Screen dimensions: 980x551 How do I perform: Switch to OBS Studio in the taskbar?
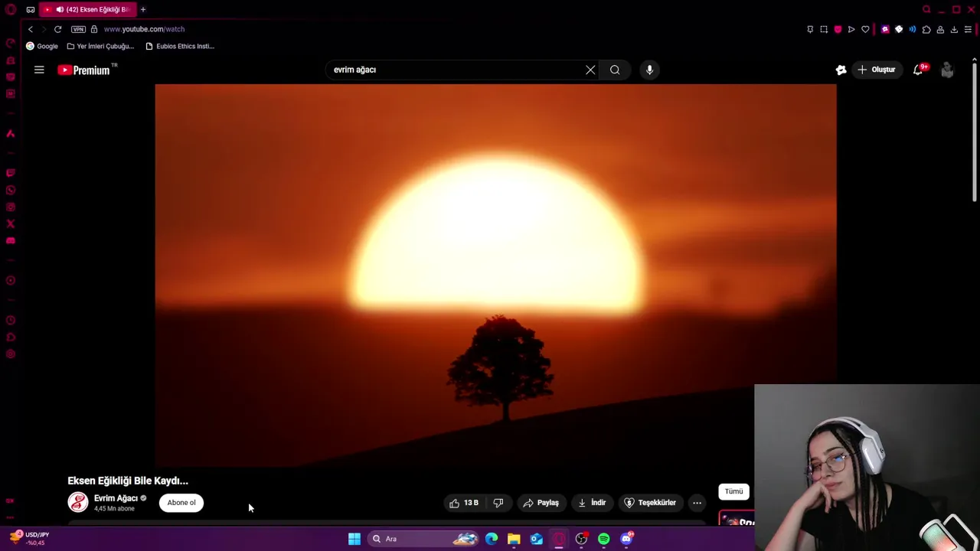coord(582,539)
